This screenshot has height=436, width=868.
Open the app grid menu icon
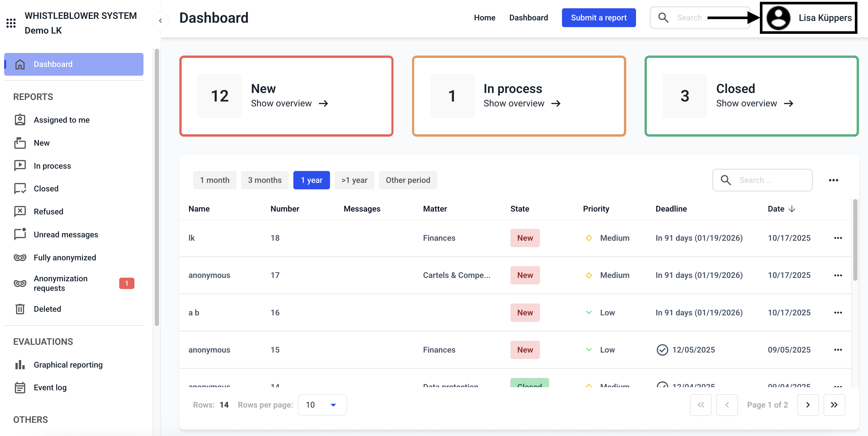pos(11,23)
